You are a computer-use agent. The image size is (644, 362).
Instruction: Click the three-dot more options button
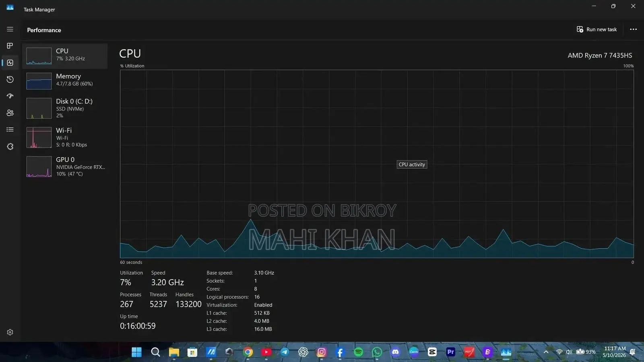tap(633, 29)
